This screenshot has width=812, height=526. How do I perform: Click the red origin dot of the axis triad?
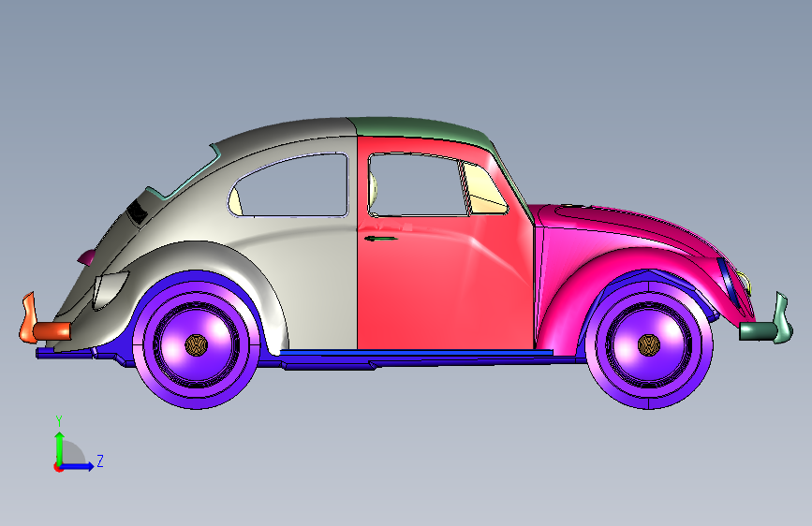click(58, 467)
